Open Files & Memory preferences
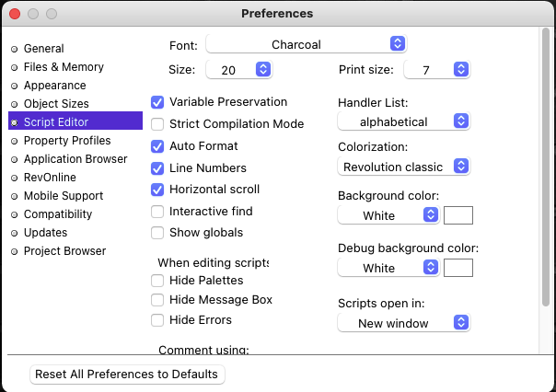Image resolution: width=556 pixels, height=392 pixels. coord(64,67)
